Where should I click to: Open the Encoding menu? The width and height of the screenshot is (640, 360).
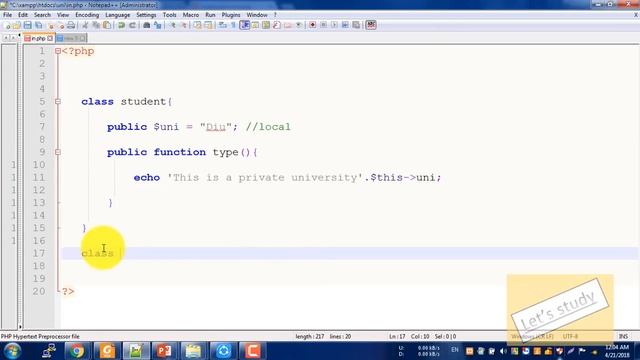tap(87, 15)
